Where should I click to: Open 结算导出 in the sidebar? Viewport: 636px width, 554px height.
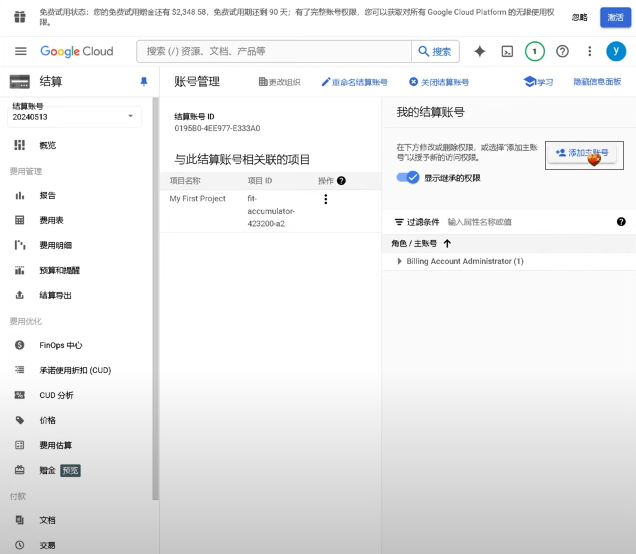click(x=55, y=295)
